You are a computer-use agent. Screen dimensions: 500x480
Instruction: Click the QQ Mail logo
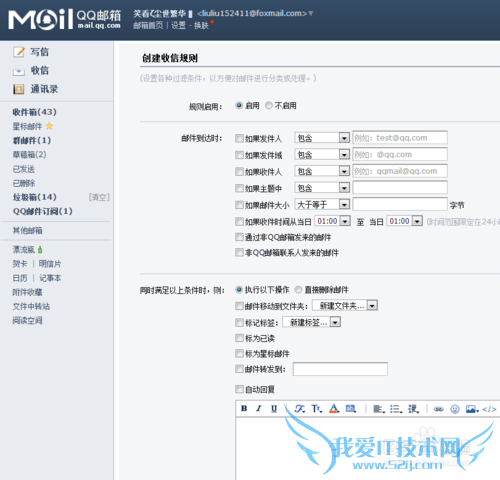pos(64,19)
